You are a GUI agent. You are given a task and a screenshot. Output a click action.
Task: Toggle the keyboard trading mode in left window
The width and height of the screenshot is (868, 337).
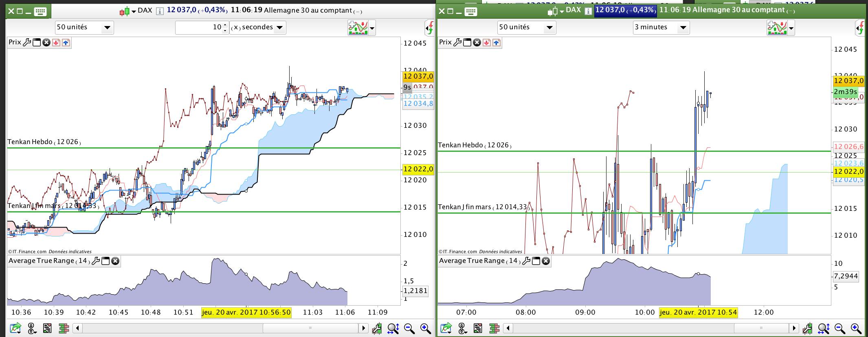coord(40,11)
